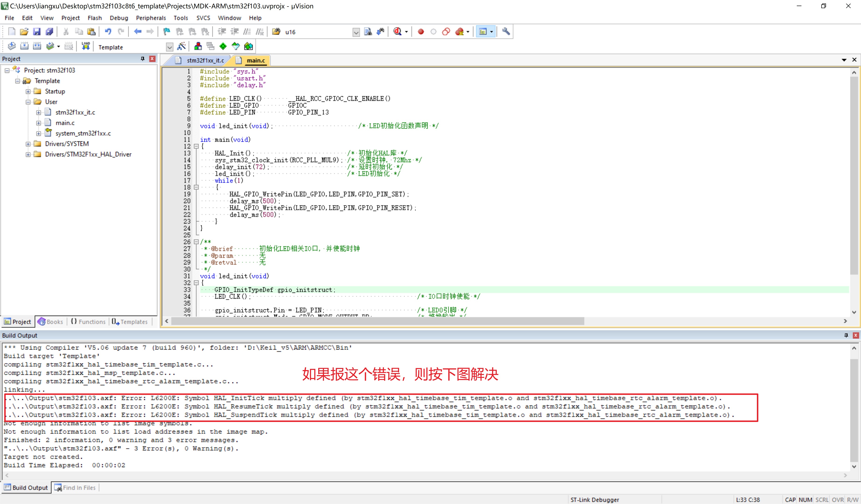Click the Undo arrow icon
Image resolution: width=861 pixels, height=504 pixels.
click(x=108, y=32)
